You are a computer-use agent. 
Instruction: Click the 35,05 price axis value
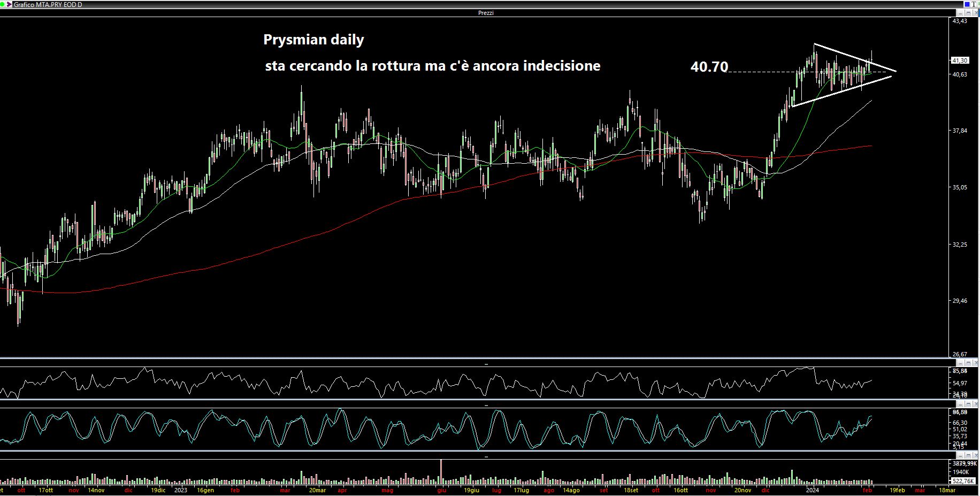[960, 187]
